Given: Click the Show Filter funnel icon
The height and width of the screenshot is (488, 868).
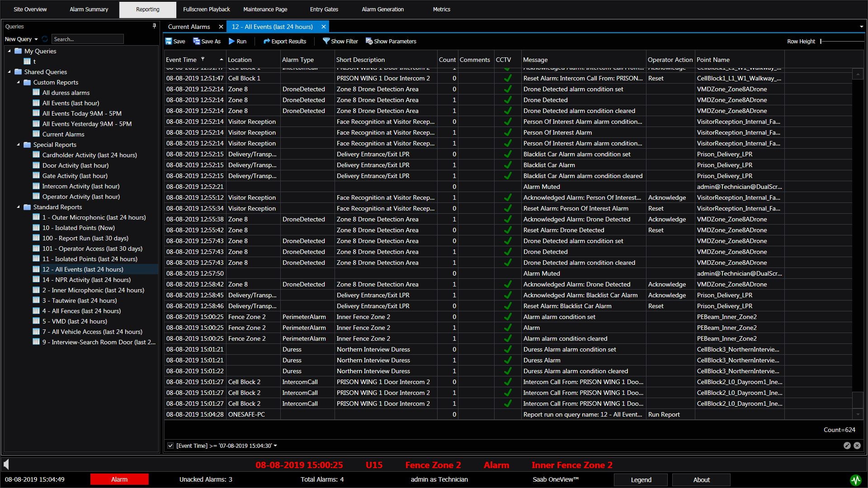Looking at the screenshot, I should point(326,41).
